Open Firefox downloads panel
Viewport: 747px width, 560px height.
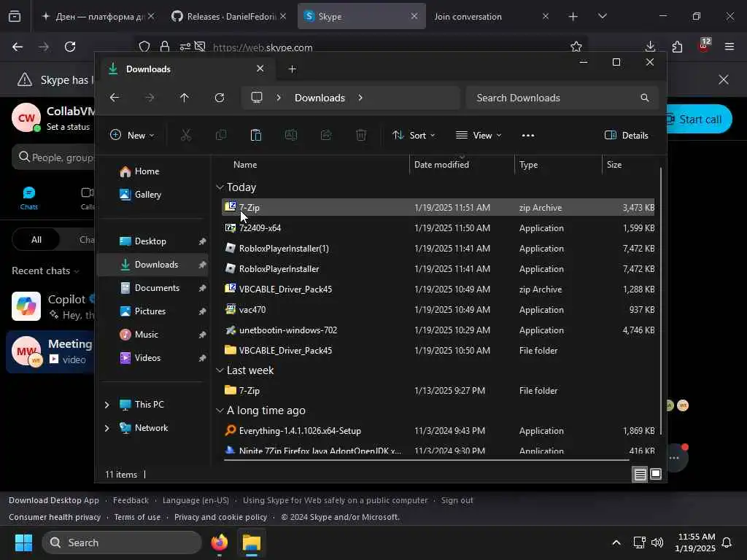(x=650, y=47)
